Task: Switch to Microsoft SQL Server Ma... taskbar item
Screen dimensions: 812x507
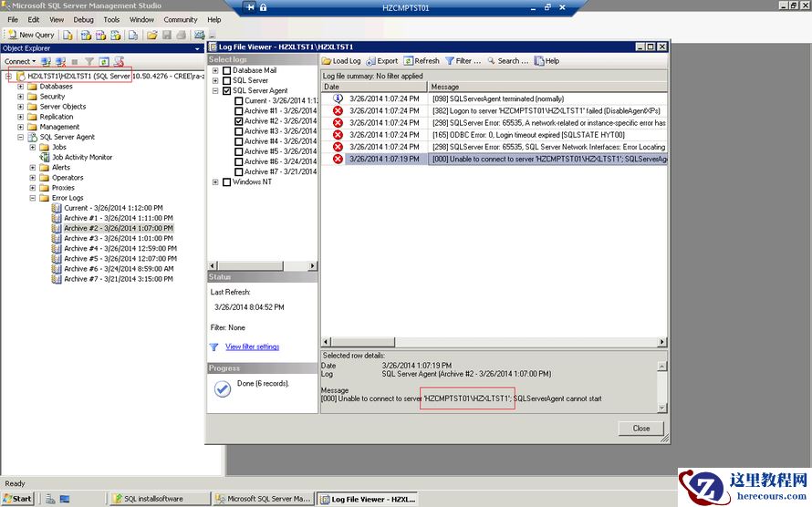Action: 264,499
